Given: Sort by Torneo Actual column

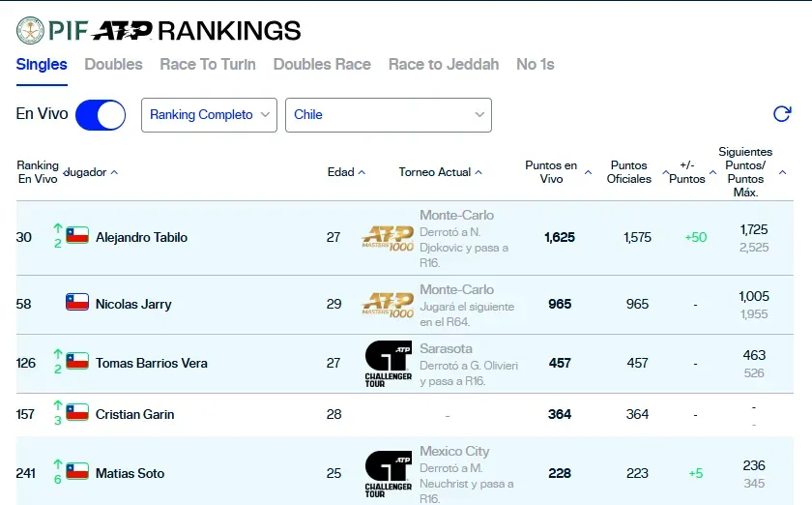Looking at the screenshot, I should coord(440,172).
